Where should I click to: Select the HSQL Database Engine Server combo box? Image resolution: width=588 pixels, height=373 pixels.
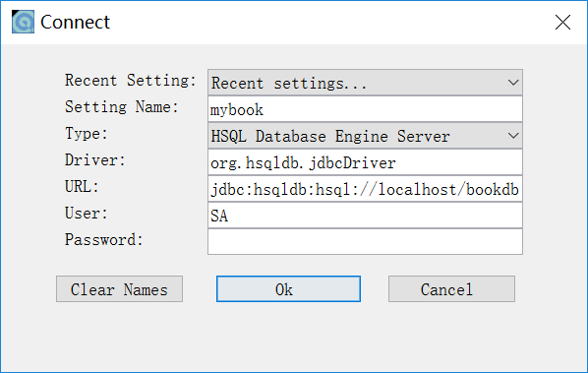365,136
